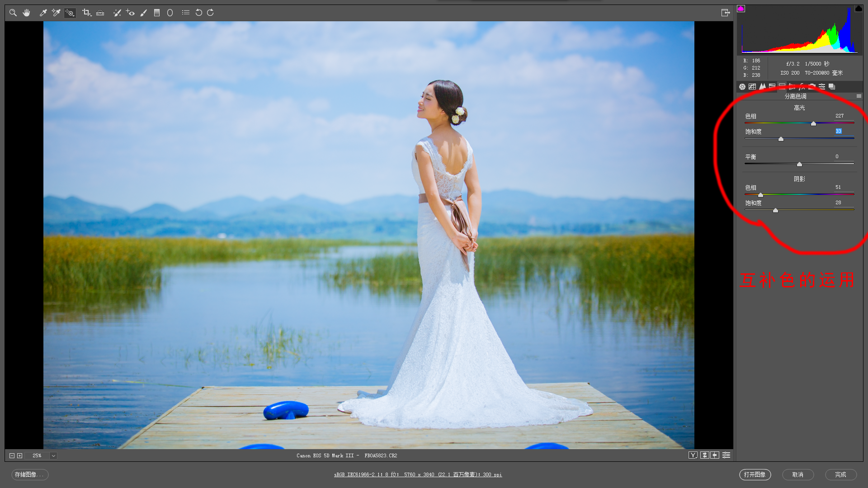The image size is (868, 488).
Task: Open the Snapshots panel tab
Action: 832,86
